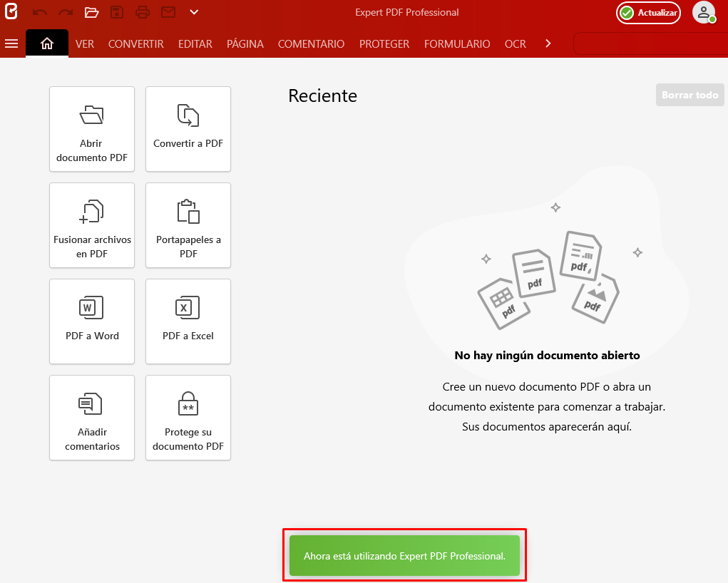
Task: Click the Expert PDF logo icon
Action: (11, 11)
